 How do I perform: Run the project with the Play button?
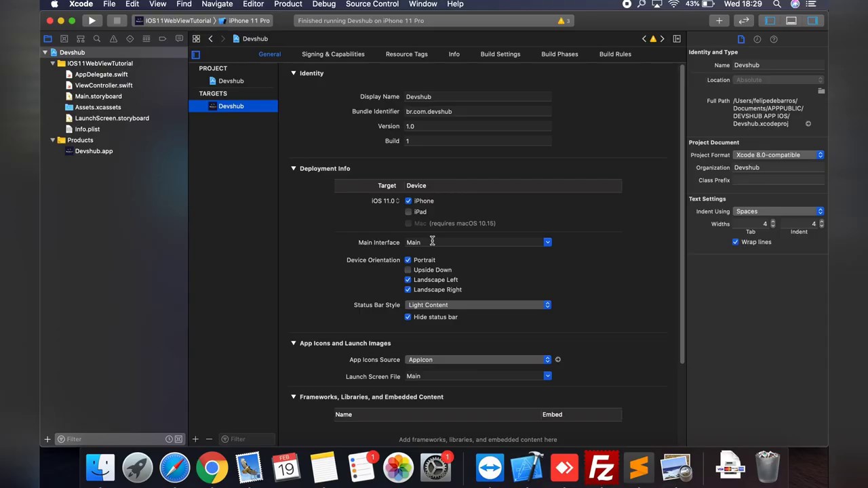92,21
